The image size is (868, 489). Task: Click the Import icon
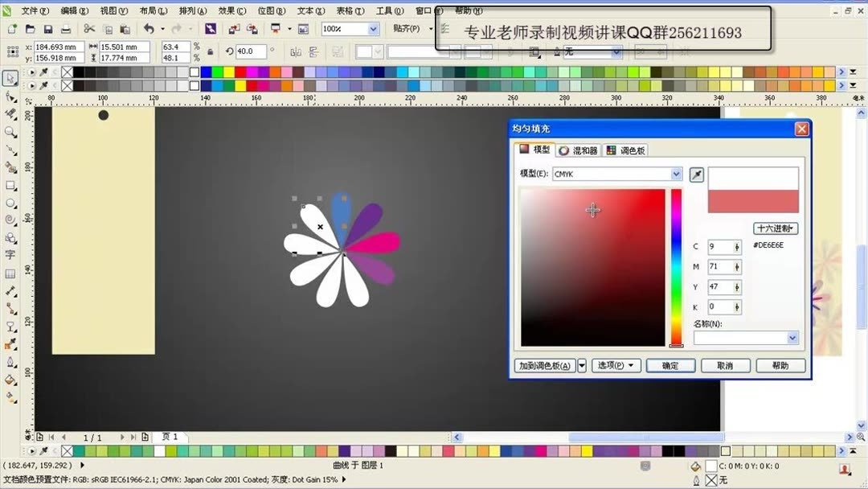pyautogui.click(x=234, y=29)
